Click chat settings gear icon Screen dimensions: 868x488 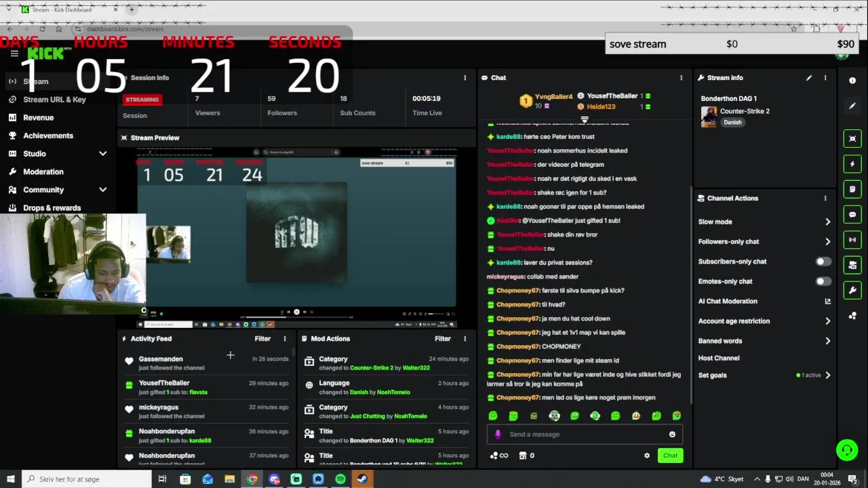pos(647,455)
